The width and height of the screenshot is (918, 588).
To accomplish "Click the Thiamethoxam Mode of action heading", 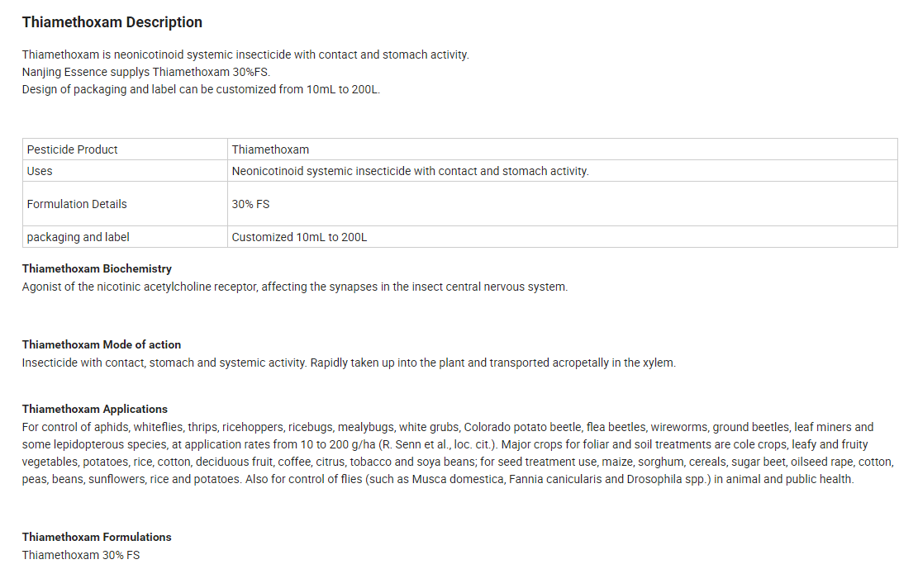I will click(102, 344).
